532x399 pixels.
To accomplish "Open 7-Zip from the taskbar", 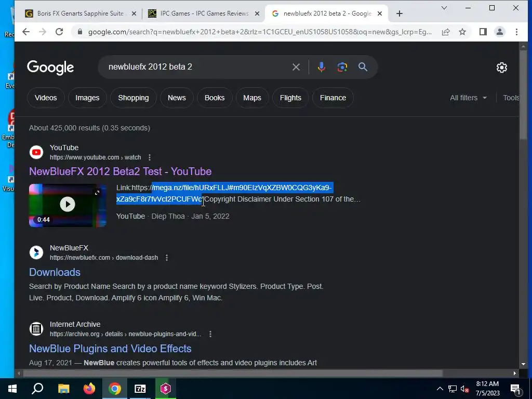I will (x=140, y=389).
